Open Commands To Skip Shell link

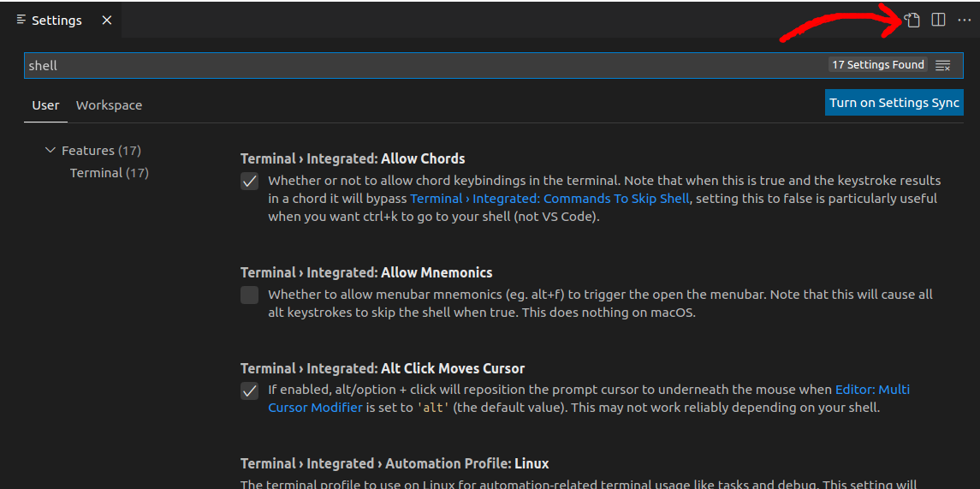(549, 199)
